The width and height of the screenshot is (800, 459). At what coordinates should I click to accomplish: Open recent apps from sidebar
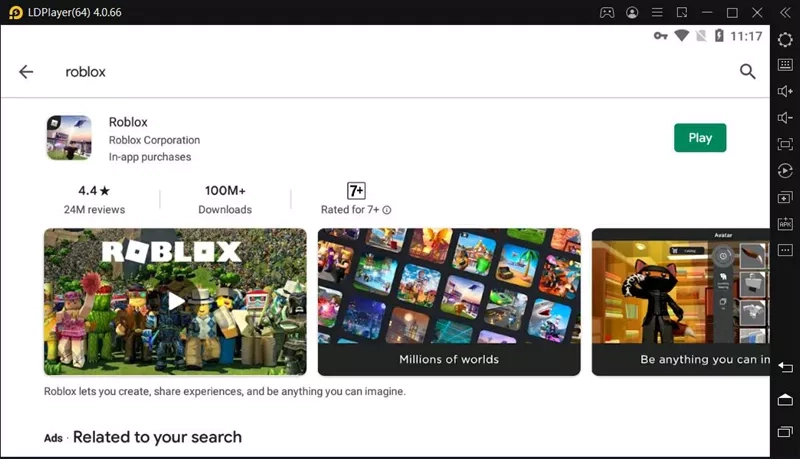click(785, 431)
